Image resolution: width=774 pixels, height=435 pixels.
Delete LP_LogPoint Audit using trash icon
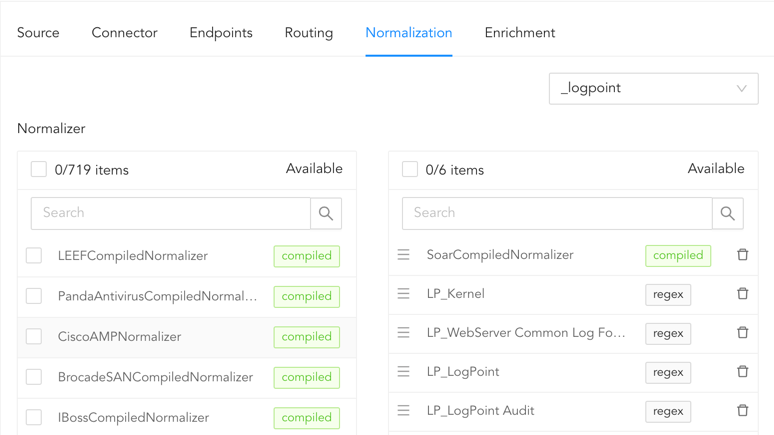[742, 411]
